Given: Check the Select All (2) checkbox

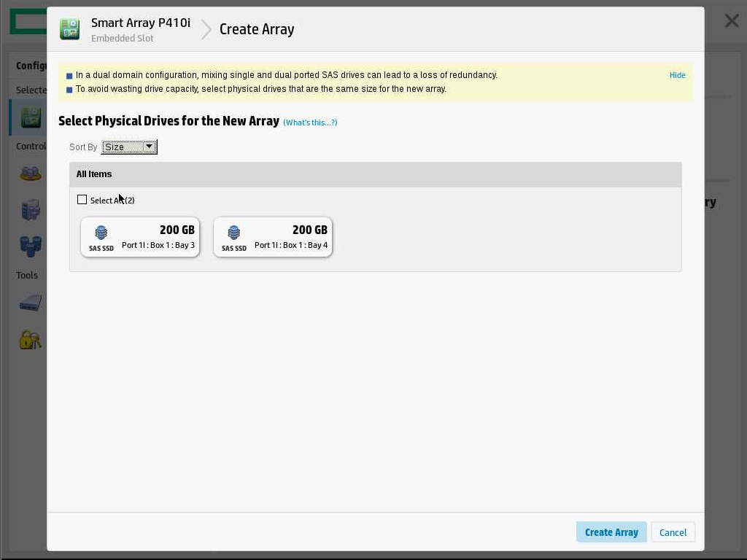Looking at the screenshot, I should 82,200.
